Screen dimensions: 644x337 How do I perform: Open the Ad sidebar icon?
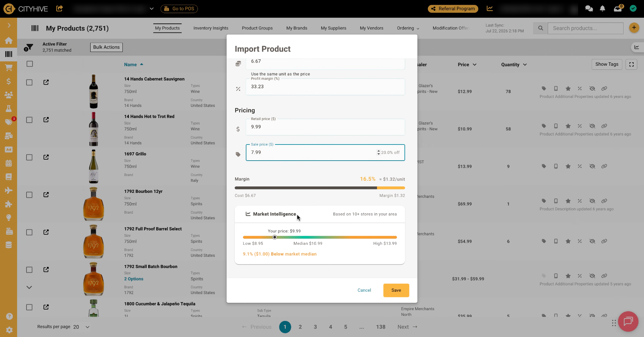9,150
